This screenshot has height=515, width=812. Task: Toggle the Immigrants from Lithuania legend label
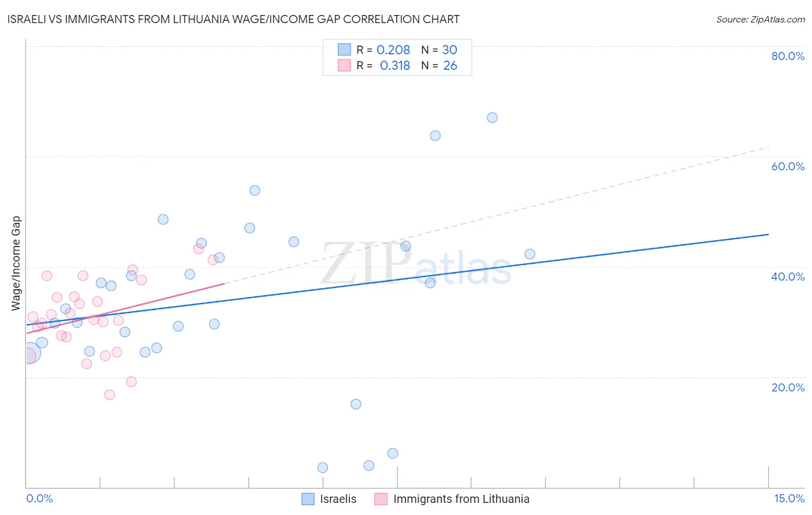coord(461,499)
